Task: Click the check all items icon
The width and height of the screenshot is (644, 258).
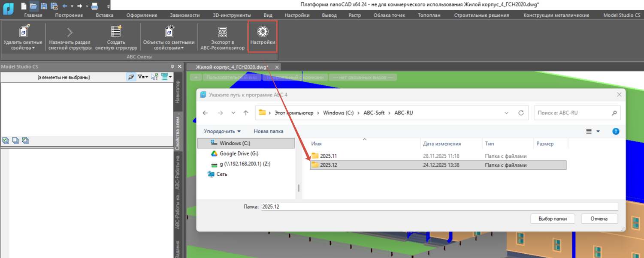Action: tap(6, 141)
